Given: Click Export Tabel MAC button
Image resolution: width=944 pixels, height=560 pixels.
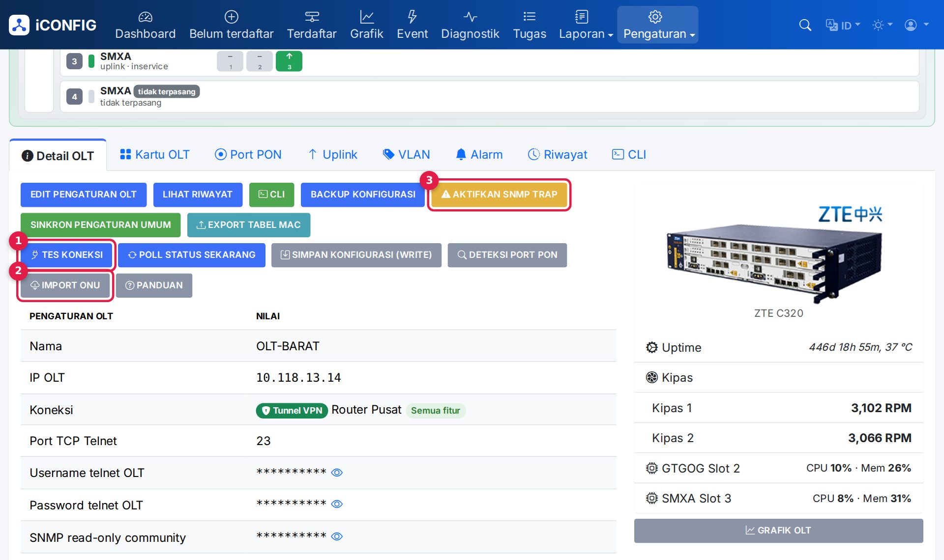Looking at the screenshot, I should click(249, 225).
